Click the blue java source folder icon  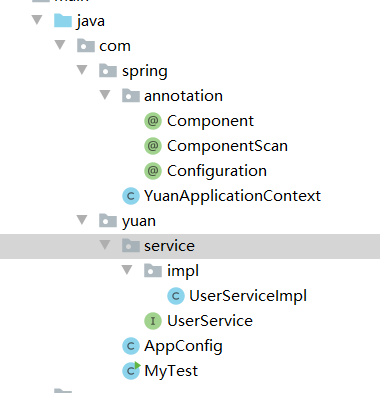63,21
